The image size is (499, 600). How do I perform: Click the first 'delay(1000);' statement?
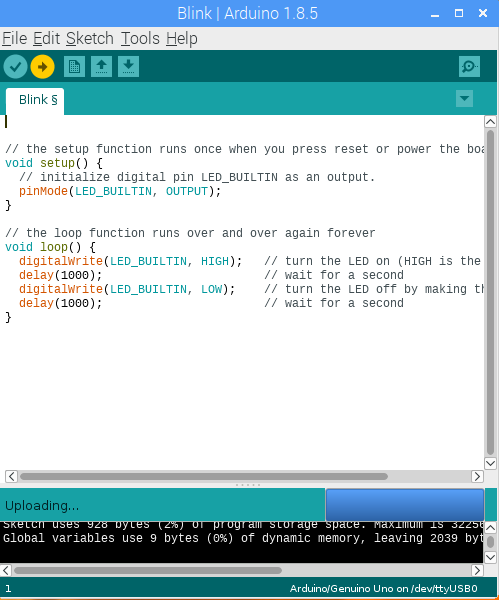60,275
